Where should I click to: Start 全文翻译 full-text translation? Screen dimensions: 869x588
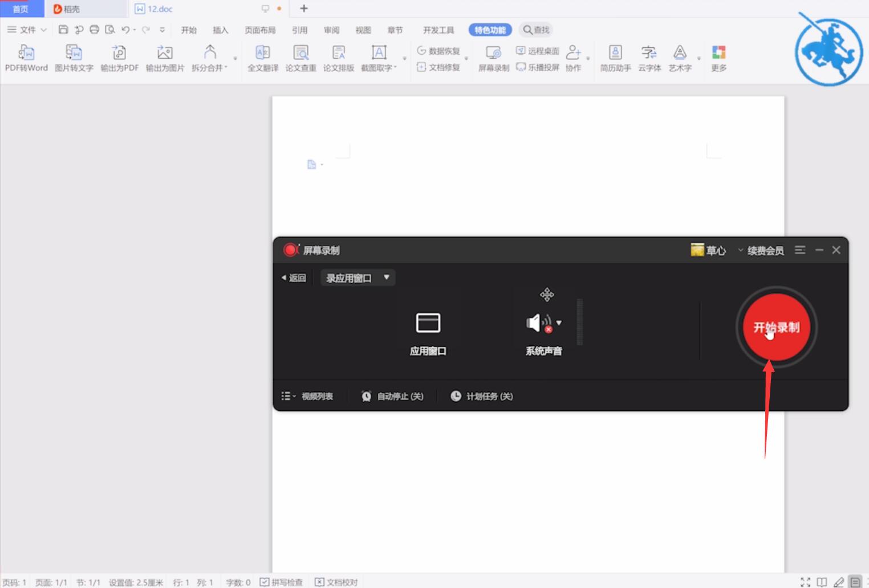coord(263,59)
